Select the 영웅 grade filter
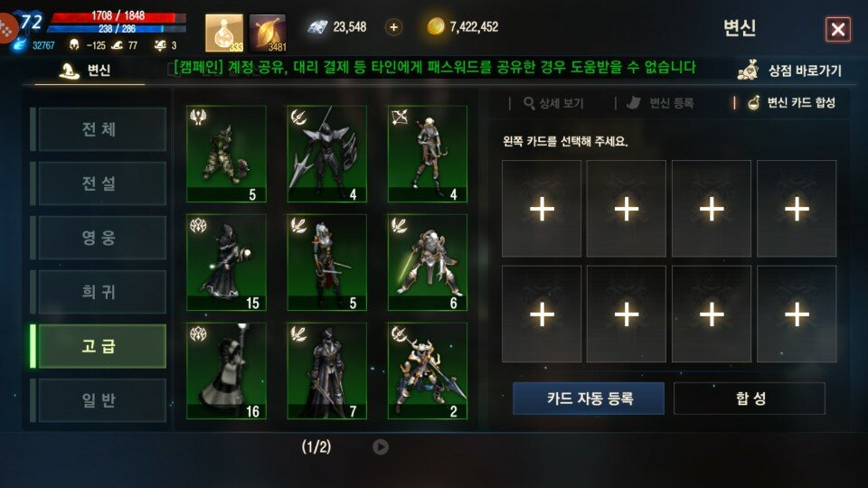The height and width of the screenshot is (488, 868). coord(102,238)
